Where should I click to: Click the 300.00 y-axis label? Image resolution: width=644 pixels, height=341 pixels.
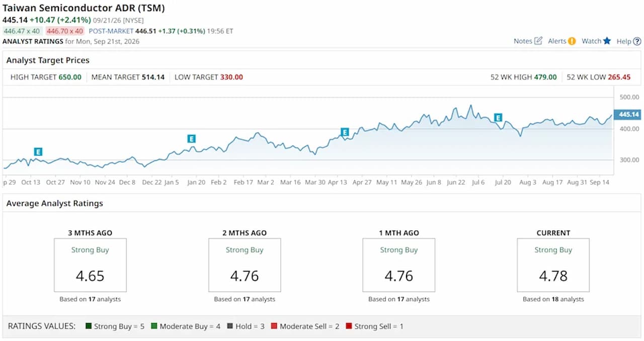629,160
